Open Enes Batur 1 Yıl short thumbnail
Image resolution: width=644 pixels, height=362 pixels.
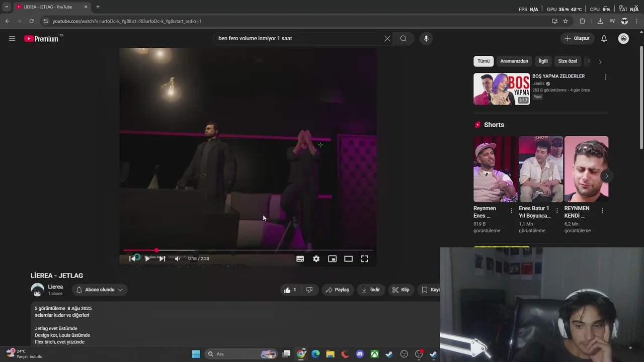541,169
